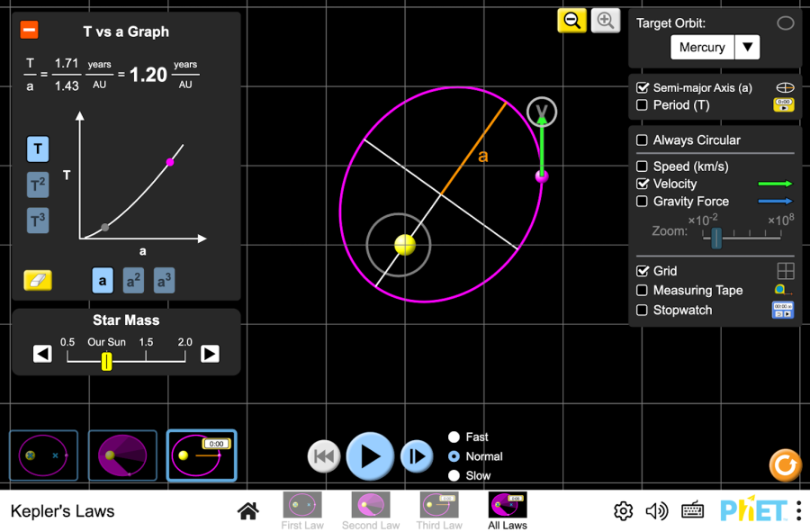Check the Always Circular option
The image size is (810, 532).
pos(642,140)
